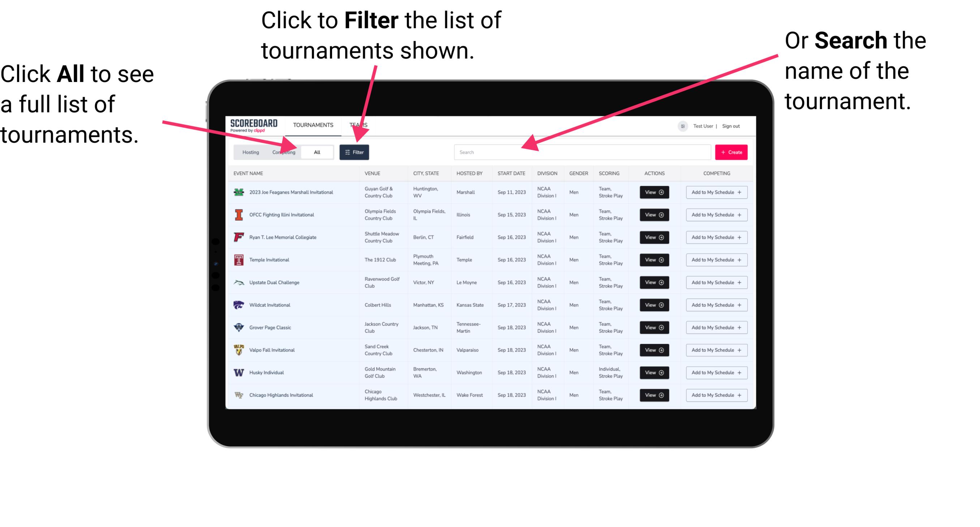Click the Husky Individual View button
Viewport: 980px width, 527px height.
click(653, 372)
